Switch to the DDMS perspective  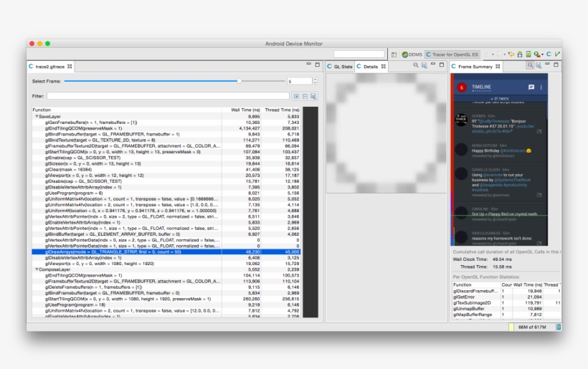point(412,54)
